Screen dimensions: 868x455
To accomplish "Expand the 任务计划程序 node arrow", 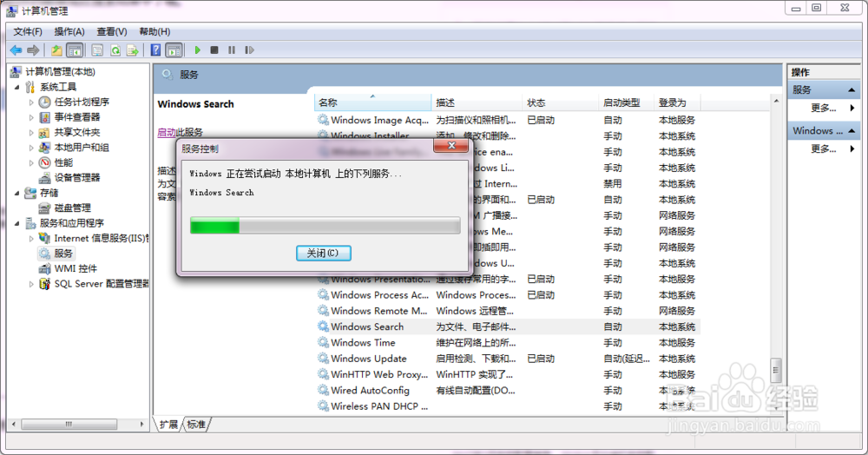I will point(31,102).
